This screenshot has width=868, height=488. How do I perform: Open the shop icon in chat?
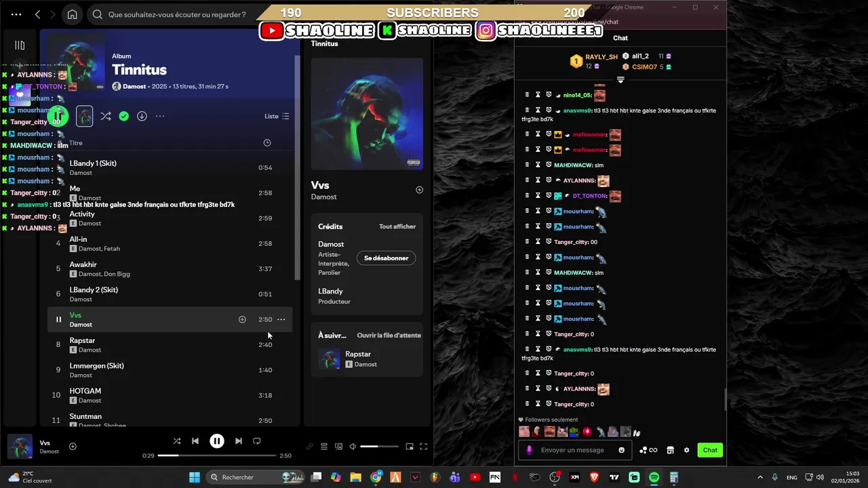pos(670,450)
